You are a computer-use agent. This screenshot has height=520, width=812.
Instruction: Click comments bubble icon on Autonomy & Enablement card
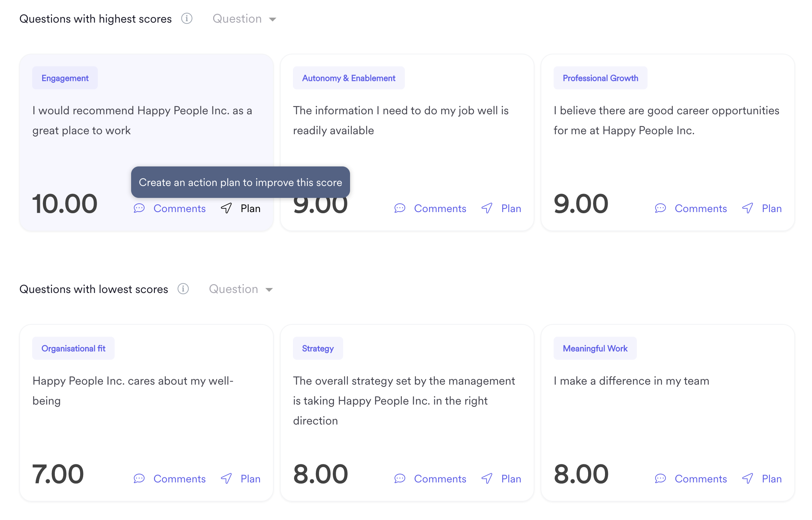click(400, 208)
